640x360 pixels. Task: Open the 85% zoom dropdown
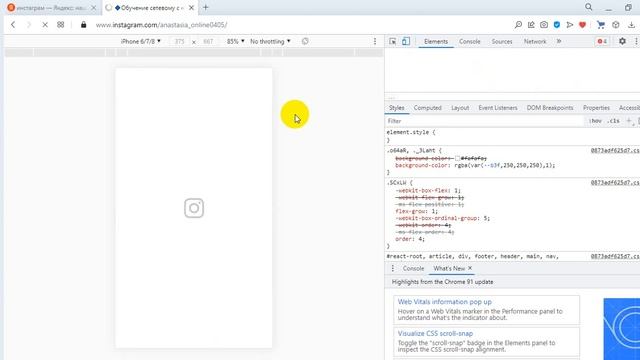click(236, 41)
